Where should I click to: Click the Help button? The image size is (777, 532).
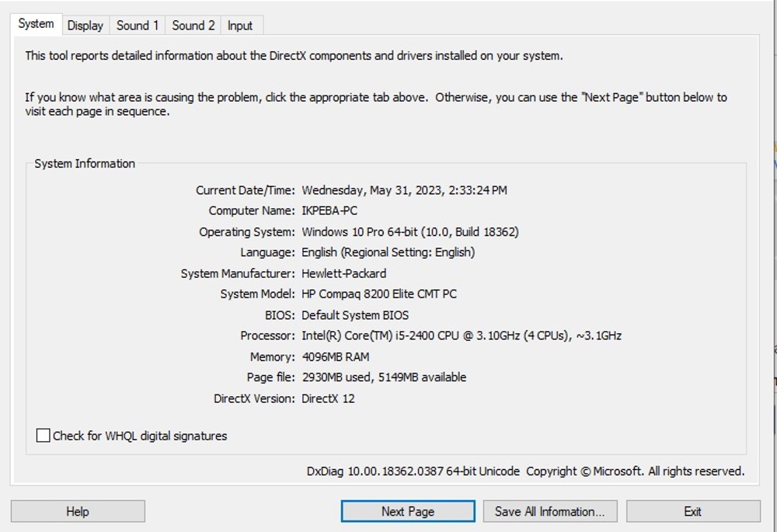(x=78, y=511)
